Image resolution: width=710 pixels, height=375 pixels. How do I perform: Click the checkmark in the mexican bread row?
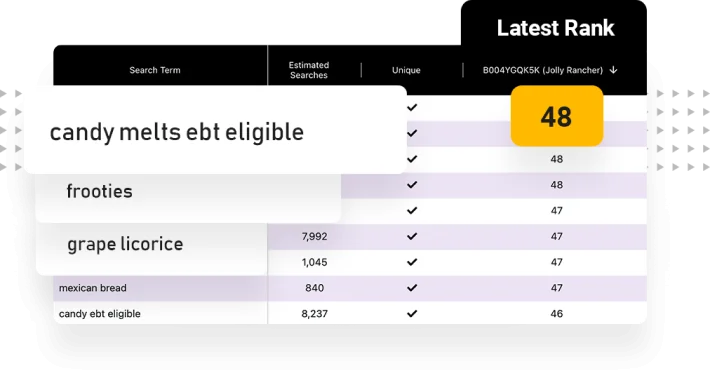(412, 288)
